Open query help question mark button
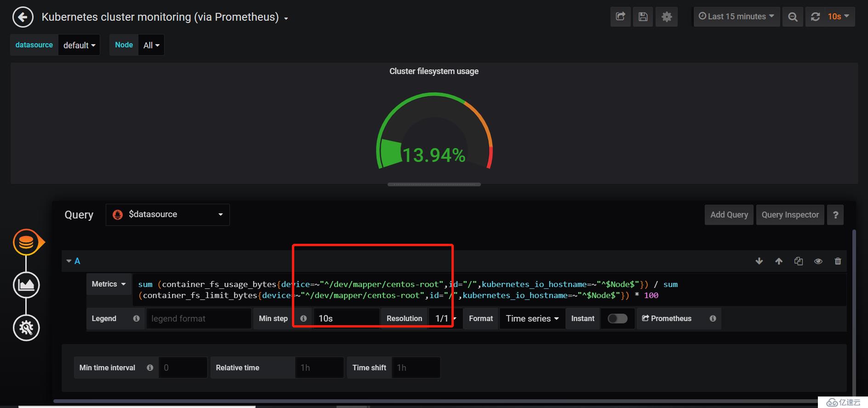The width and height of the screenshot is (868, 408). coord(835,215)
